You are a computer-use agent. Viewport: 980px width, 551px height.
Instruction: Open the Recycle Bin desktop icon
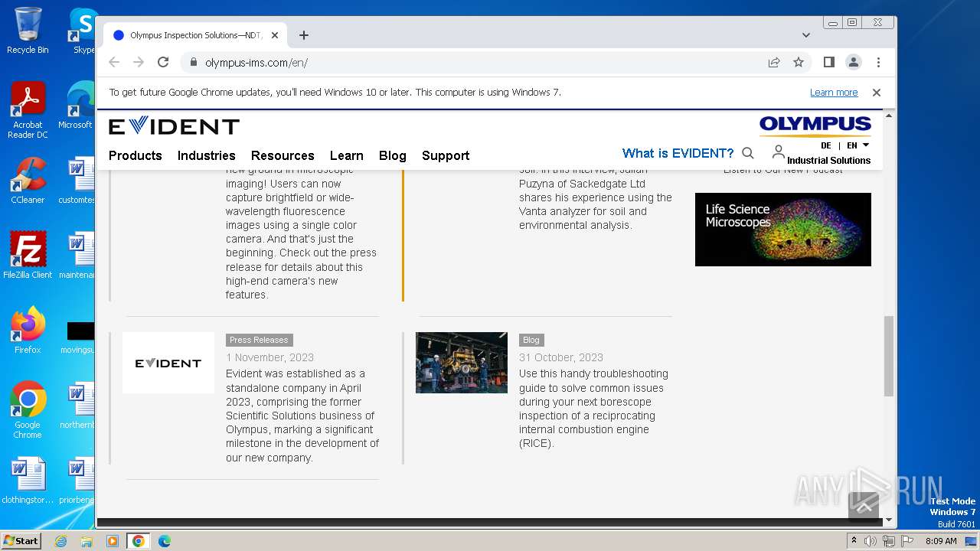pyautogui.click(x=28, y=31)
